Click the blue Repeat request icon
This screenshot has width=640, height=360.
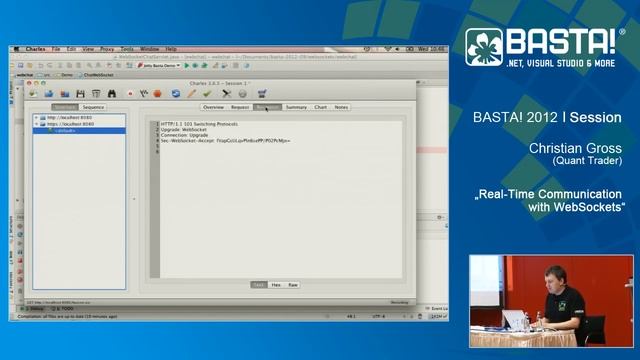[176, 94]
